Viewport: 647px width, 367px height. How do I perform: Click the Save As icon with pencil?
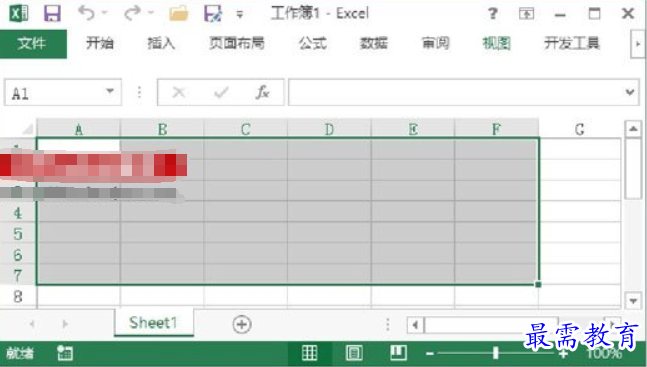tap(213, 14)
